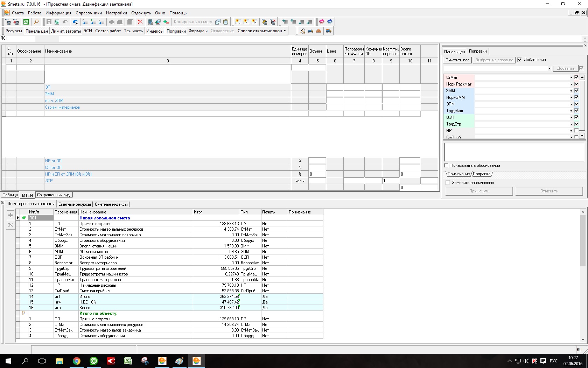Open Windows Start menu

(x=8, y=361)
